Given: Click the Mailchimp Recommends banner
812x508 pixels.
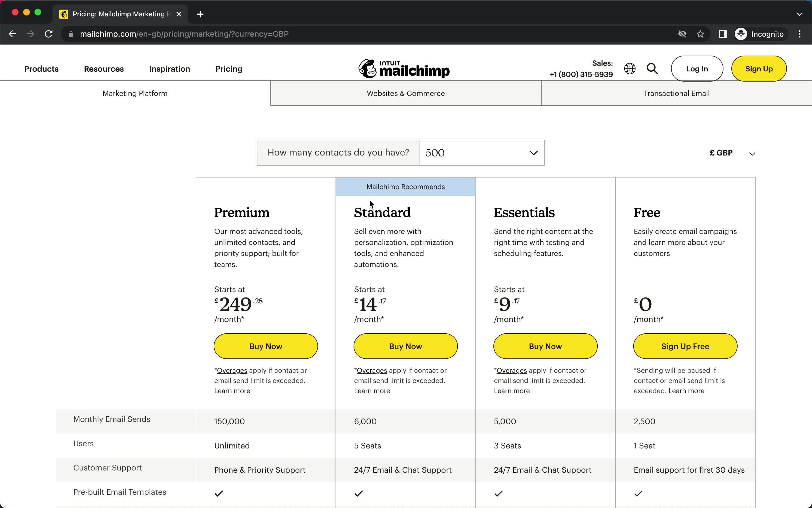Looking at the screenshot, I should [406, 187].
